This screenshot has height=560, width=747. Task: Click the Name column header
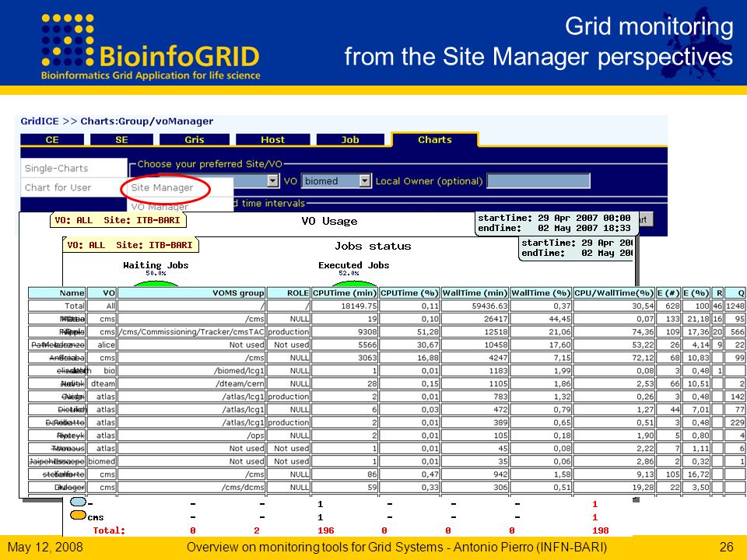click(x=57, y=293)
